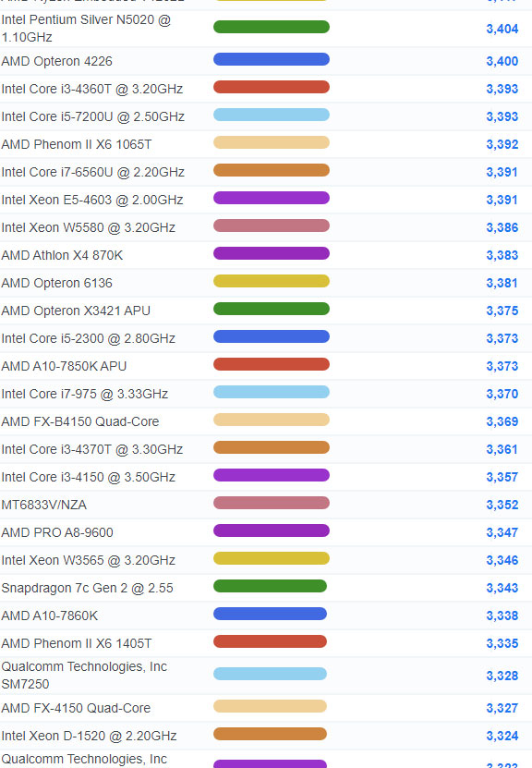The width and height of the screenshot is (532, 768).
Task: Open Intel Xeon W3565 @ 3.20GHz
Action: pos(88,560)
